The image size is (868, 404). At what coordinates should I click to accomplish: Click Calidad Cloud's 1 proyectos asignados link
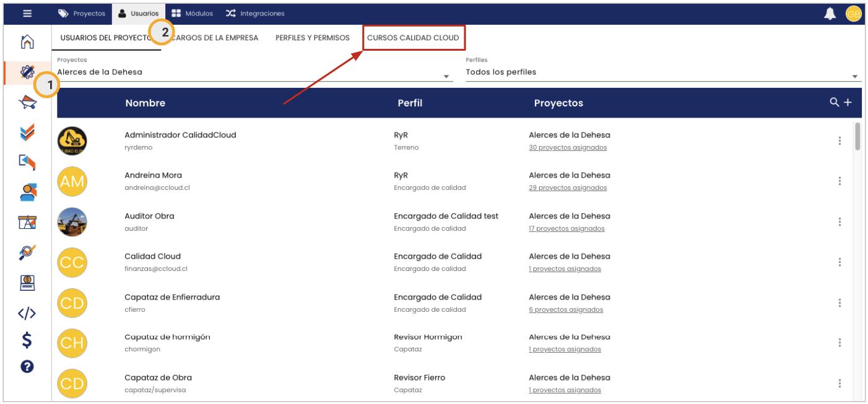(565, 269)
